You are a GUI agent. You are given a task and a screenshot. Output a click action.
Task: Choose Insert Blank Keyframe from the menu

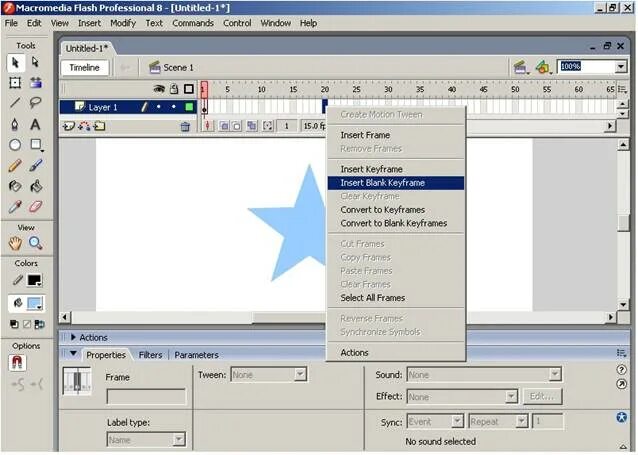coord(395,183)
